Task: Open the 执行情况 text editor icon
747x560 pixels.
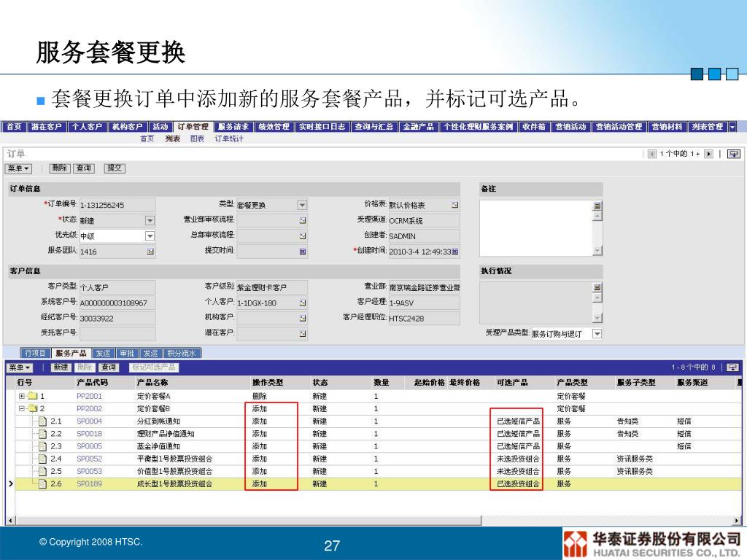Action: click(x=597, y=287)
